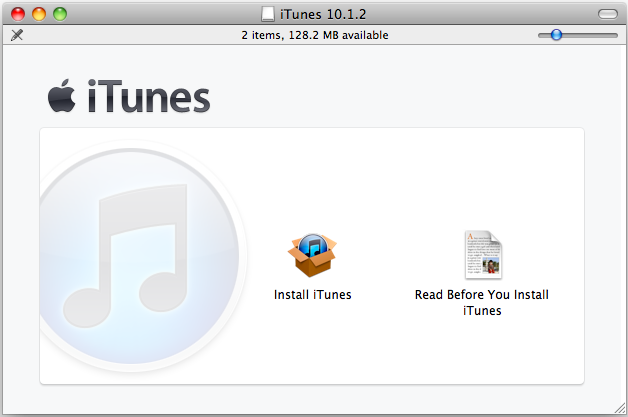Click the "2 items, 128.2 MB available" status text
This screenshot has height=417, width=628.
click(x=315, y=35)
